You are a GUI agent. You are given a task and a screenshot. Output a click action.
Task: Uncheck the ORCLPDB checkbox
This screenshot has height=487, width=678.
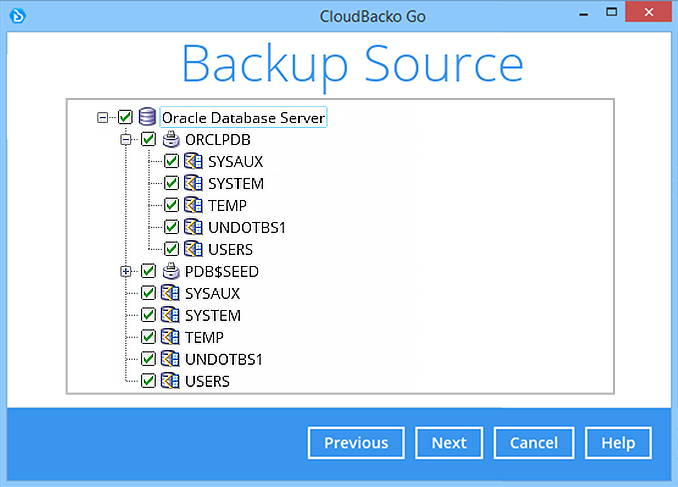click(148, 139)
